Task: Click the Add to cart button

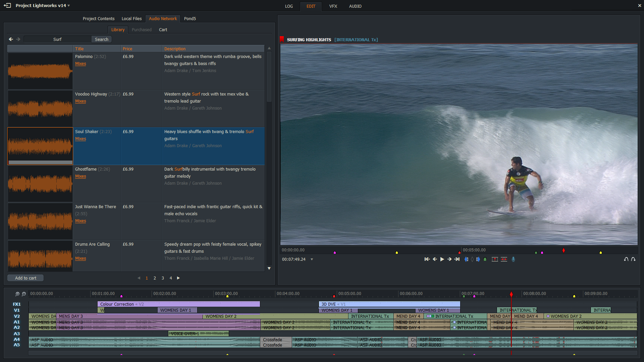Action: (x=25, y=278)
